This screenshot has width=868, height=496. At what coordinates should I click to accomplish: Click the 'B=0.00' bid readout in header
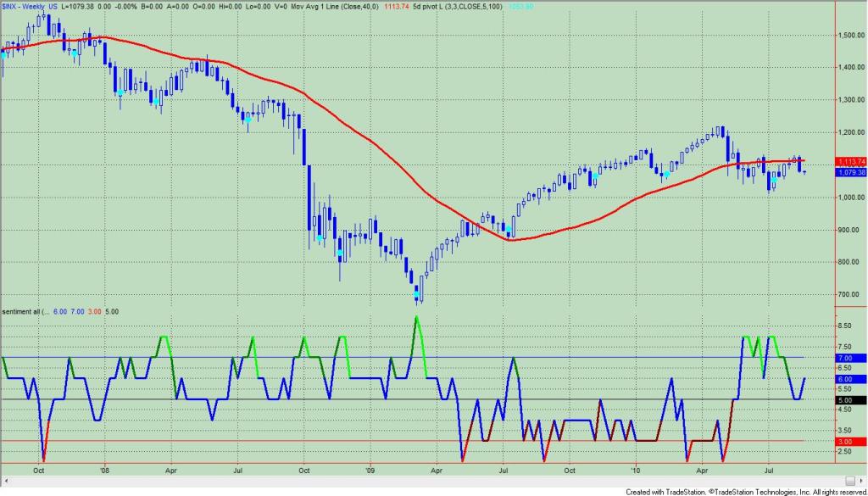pos(152,7)
